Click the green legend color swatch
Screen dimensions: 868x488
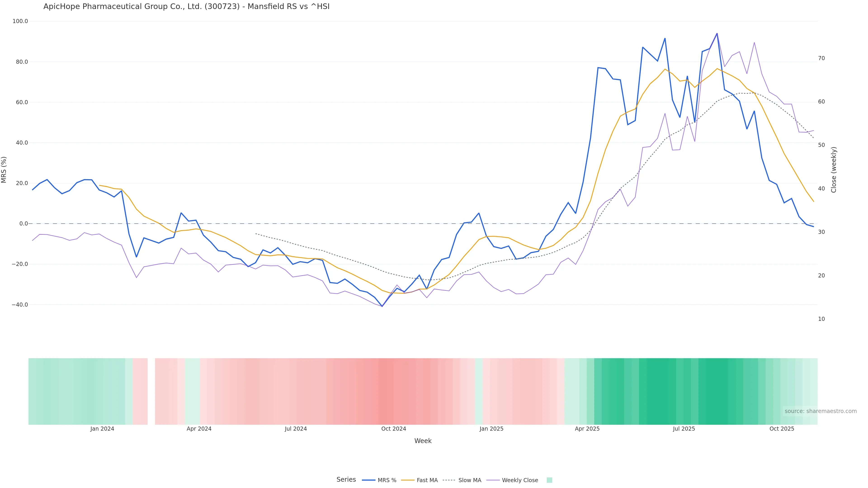pyautogui.click(x=549, y=480)
